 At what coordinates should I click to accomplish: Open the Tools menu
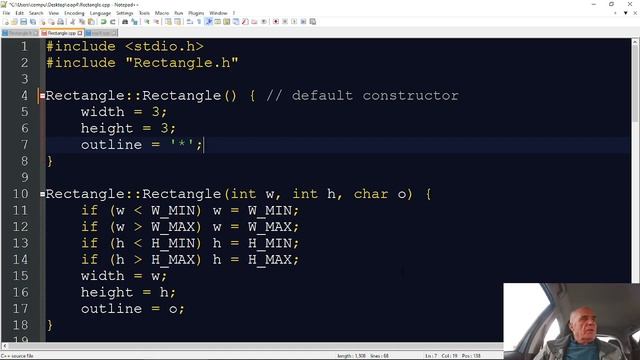tap(144, 13)
